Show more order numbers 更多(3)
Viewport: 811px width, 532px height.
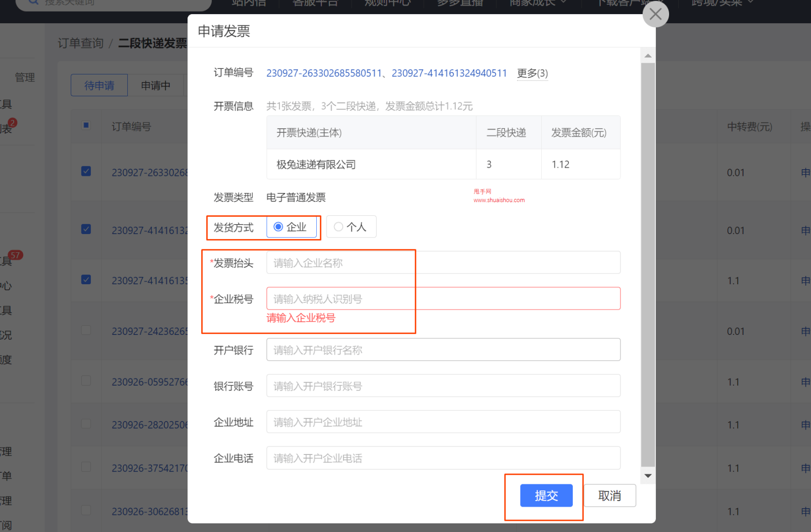tap(532, 73)
